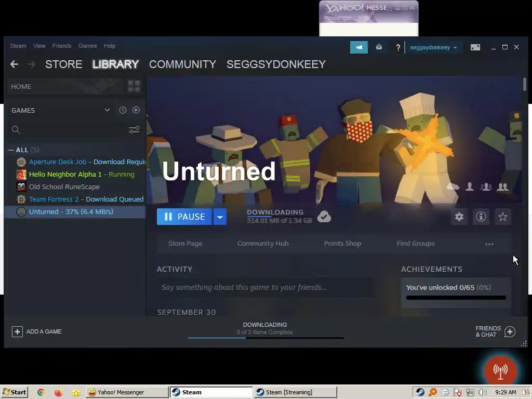Open the Games menu
Image resolution: width=532 pixels, height=399 pixels.
(x=87, y=46)
